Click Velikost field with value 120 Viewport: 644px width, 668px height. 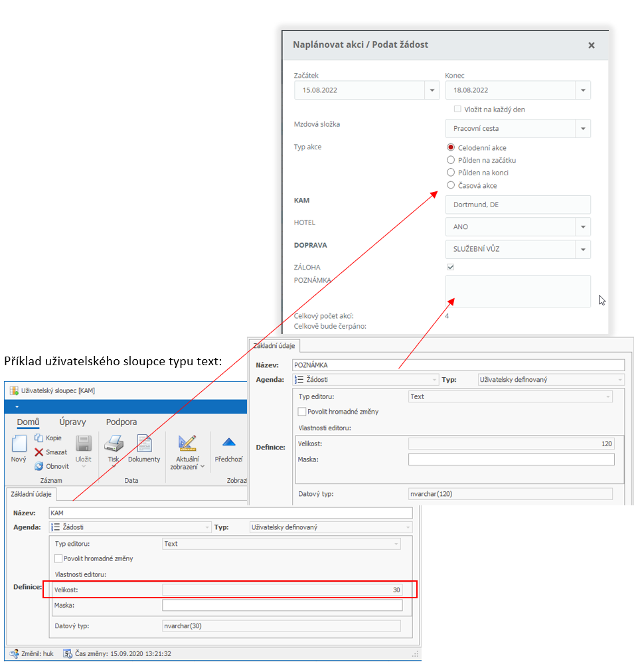pos(511,444)
